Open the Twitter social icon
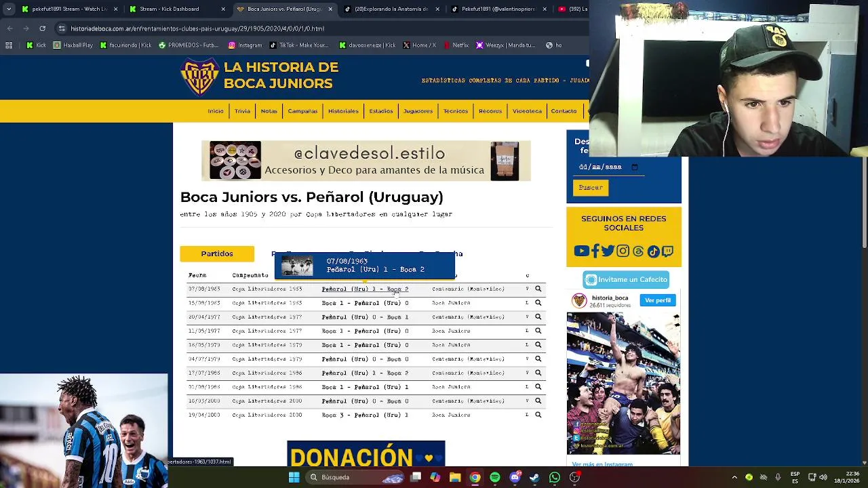Viewport: 868px width, 488px height. tap(608, 251)
